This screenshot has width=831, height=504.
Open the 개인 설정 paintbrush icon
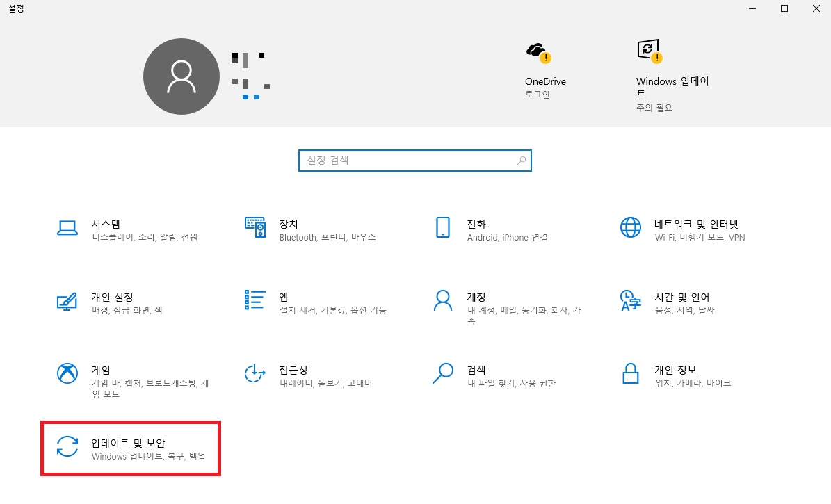67,301
